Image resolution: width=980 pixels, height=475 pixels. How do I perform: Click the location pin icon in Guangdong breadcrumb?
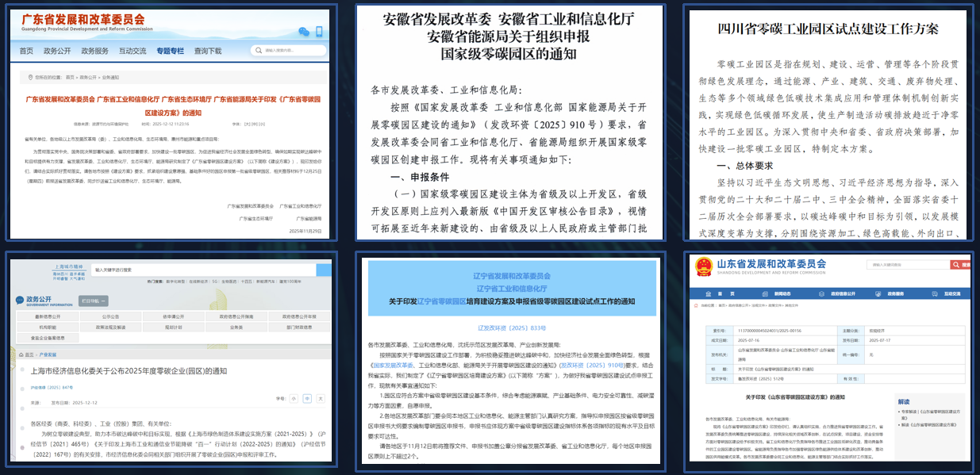coord(29,78)
